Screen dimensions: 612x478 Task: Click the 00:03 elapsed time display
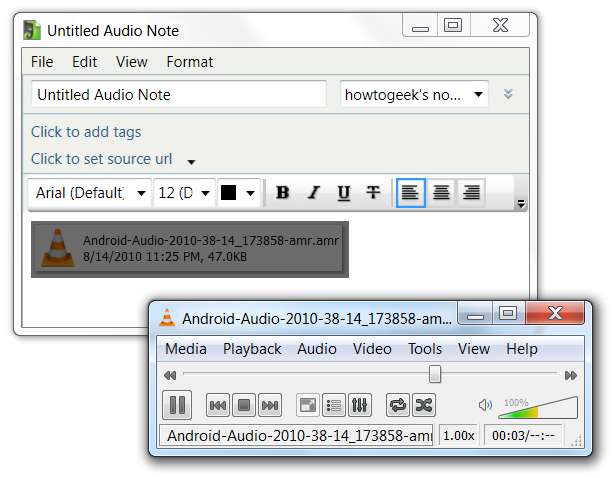[523, 435]
